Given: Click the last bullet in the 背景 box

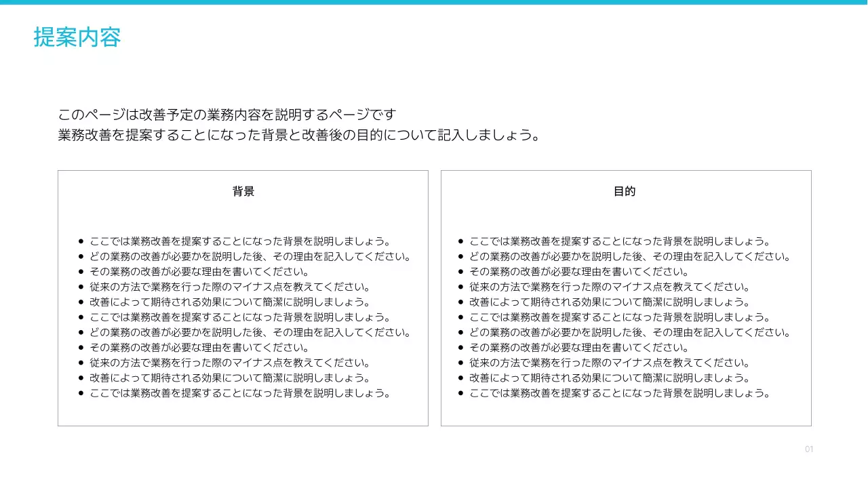Looking at the screenshot, I should tap(239, 392).
